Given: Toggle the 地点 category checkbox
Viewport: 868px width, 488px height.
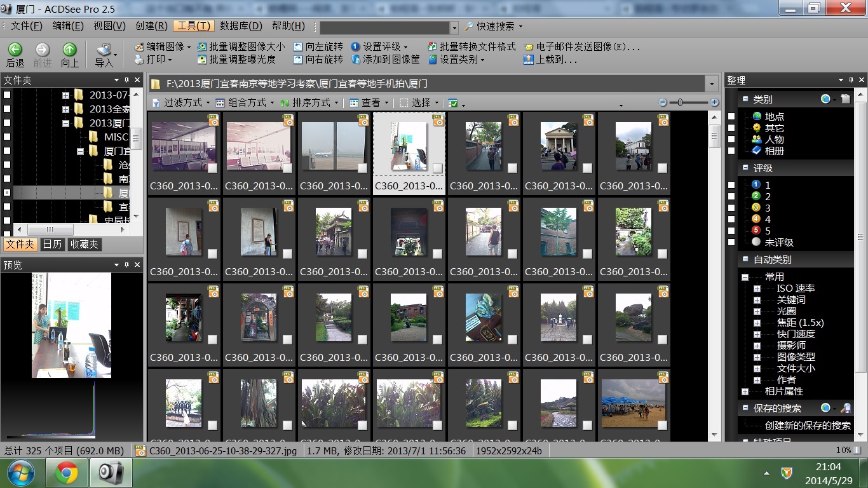Looking at the screenshot, I should tap(731, 116).
